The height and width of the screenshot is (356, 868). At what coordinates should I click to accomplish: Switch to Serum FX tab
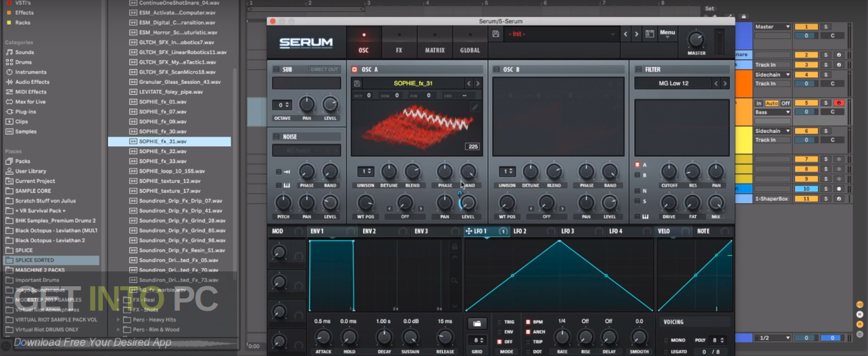[x=399, y=43]
